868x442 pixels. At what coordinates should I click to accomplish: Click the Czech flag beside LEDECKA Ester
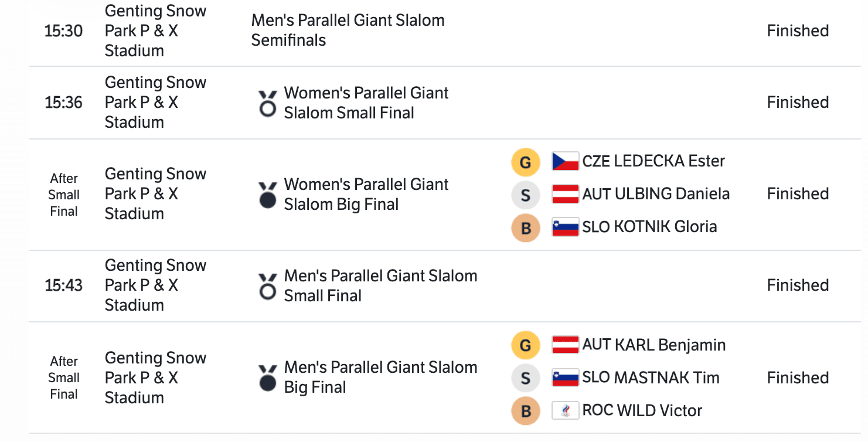click(x=565, y=161)
